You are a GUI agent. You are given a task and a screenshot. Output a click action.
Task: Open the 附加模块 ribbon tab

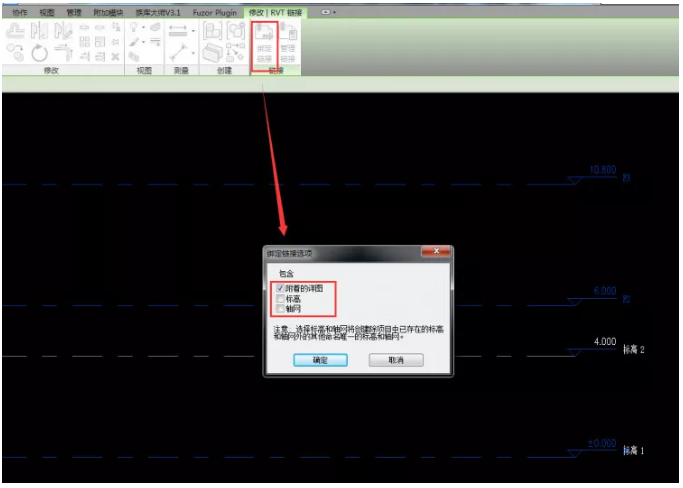(108, 13)
